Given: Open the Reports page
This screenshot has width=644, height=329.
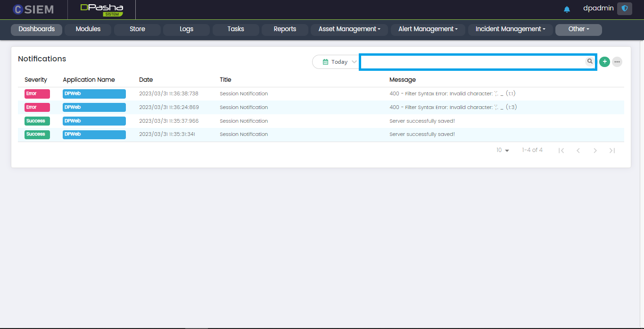Looking at the screenshot, I should coord(285,29).
